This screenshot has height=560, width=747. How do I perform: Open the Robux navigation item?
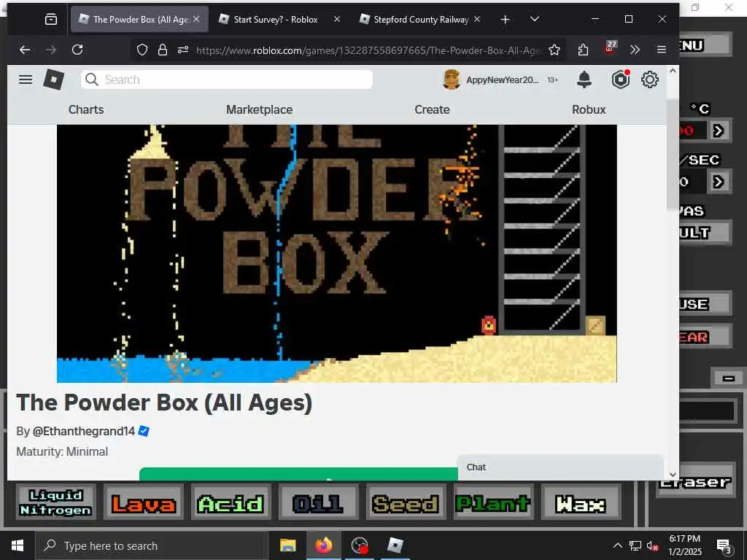589,109
